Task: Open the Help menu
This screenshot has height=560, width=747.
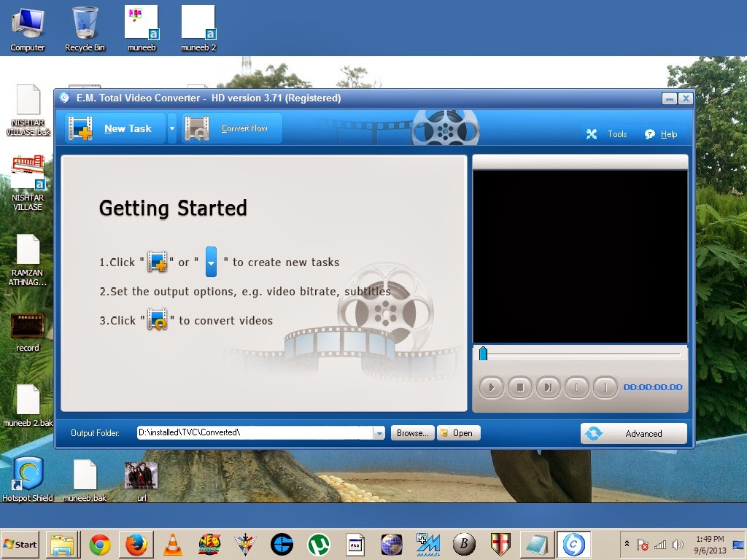Action: (661, 134)
